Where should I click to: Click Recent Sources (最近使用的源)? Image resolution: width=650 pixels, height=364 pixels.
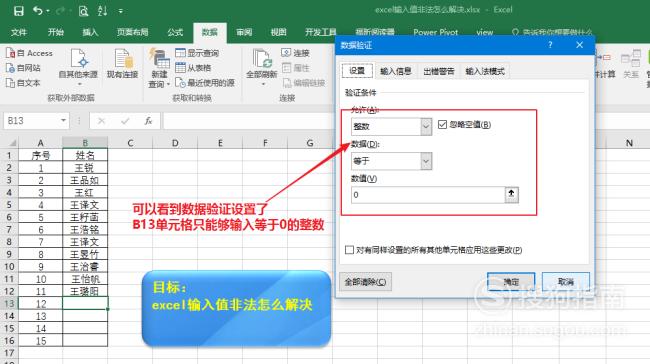coord(205,83)
